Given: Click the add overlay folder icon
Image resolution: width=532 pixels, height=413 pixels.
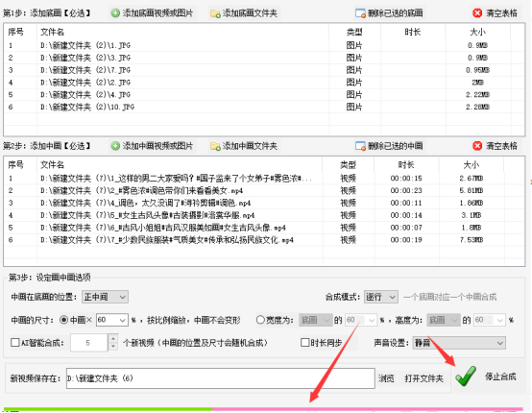Looking at the screenshot, I should pos(215,146).
